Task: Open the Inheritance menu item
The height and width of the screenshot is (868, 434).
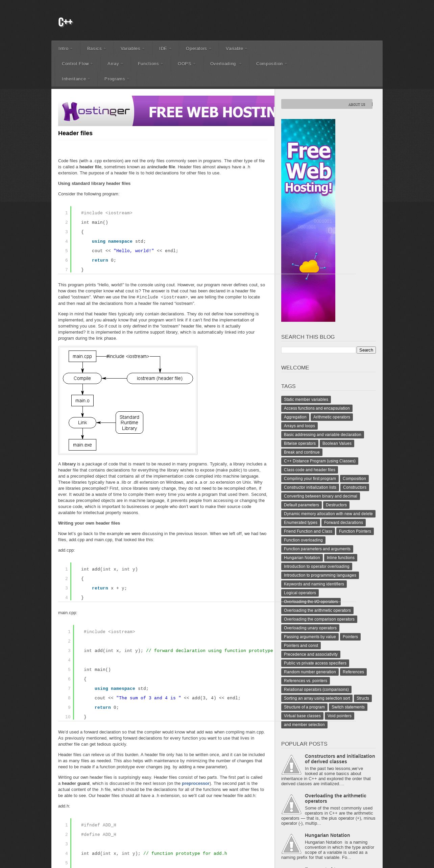Action: pos(76,79)
